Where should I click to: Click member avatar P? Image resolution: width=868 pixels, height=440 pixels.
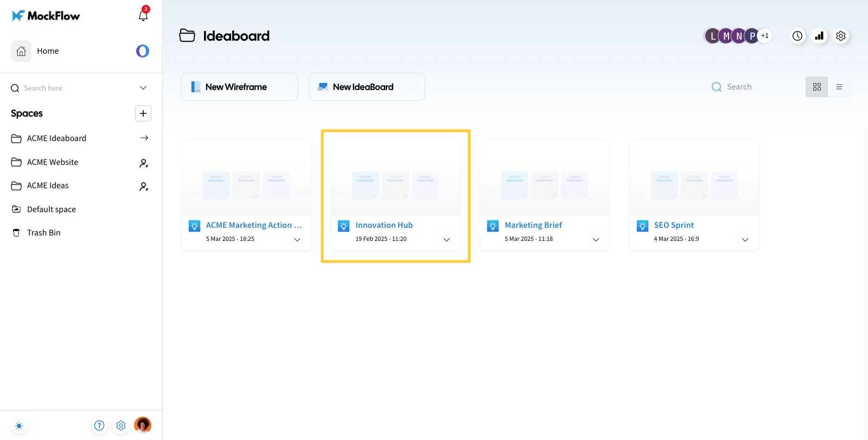tap(752, 36)
